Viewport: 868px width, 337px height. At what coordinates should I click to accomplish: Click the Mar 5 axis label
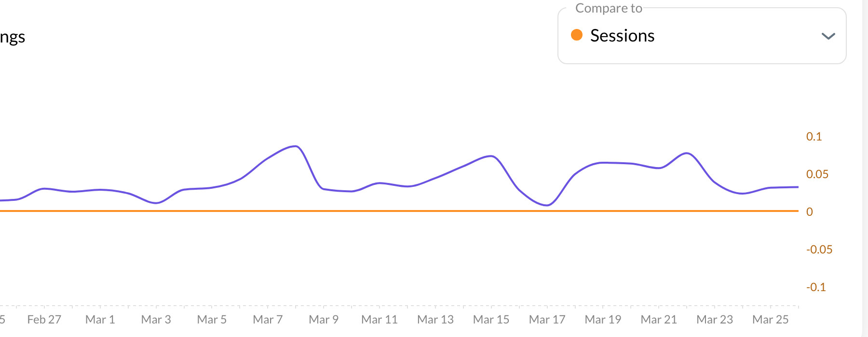212,320
